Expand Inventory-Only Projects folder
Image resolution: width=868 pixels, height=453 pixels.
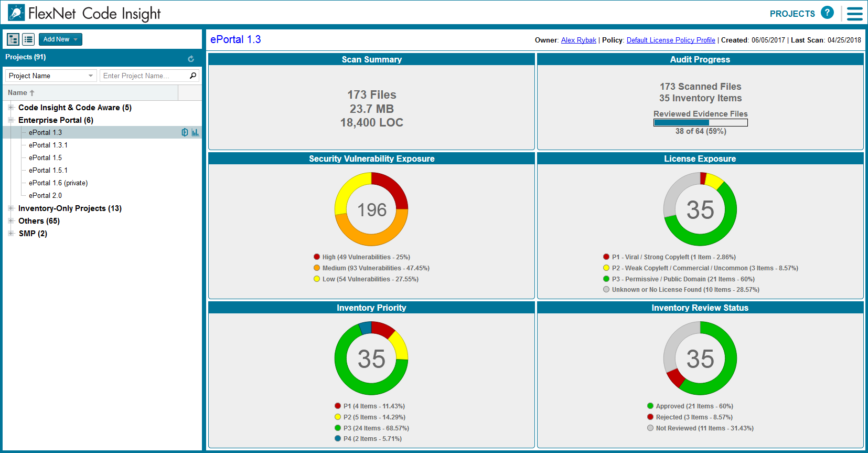pos(10,208)
